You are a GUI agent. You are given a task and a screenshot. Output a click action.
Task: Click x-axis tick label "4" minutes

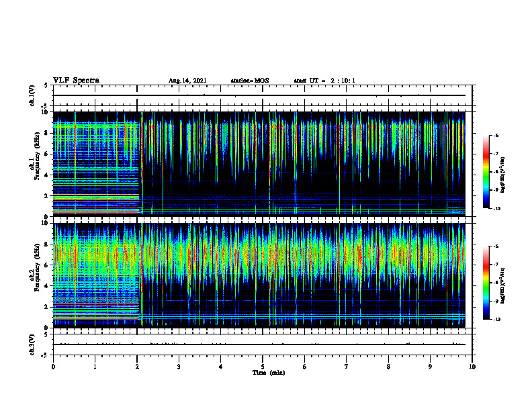point(221,367)
